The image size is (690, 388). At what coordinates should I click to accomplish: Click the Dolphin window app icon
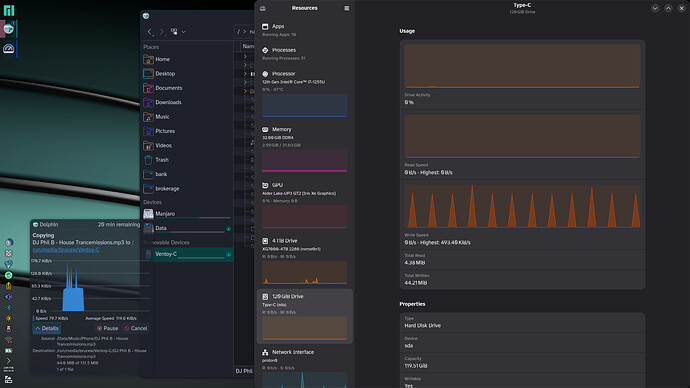point(146,16)
